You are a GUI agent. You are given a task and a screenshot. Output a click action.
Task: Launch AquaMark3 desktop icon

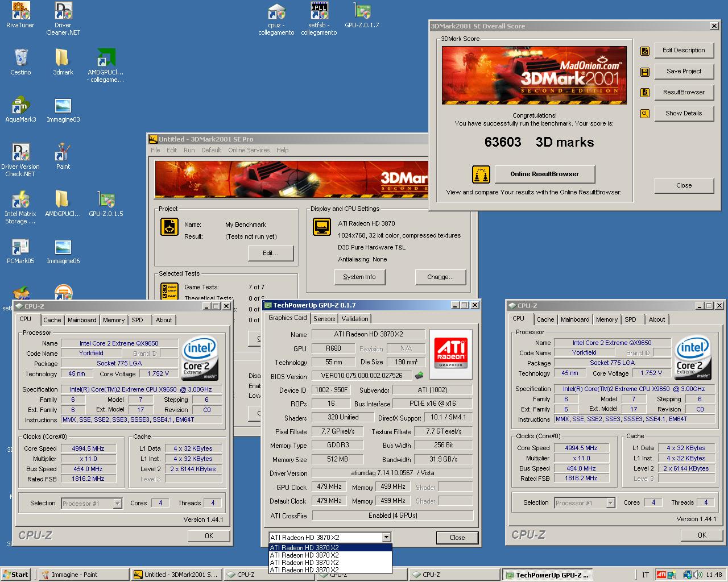coord(20,105)
